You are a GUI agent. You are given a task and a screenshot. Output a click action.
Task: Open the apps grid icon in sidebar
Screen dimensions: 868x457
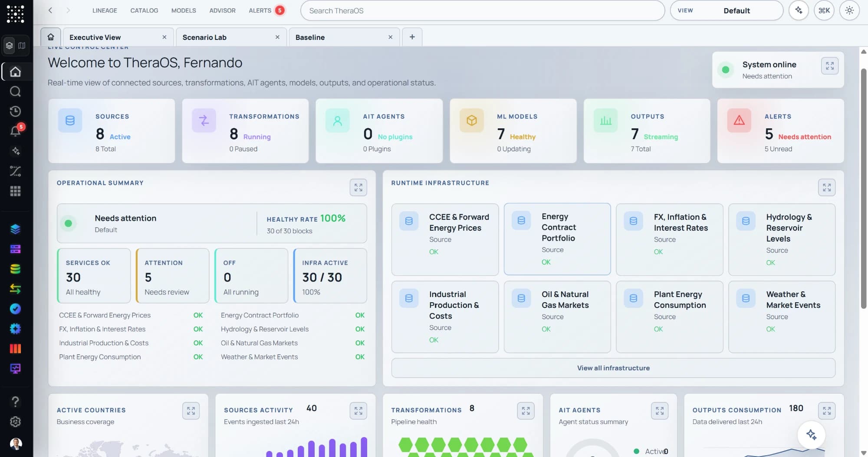15,191
